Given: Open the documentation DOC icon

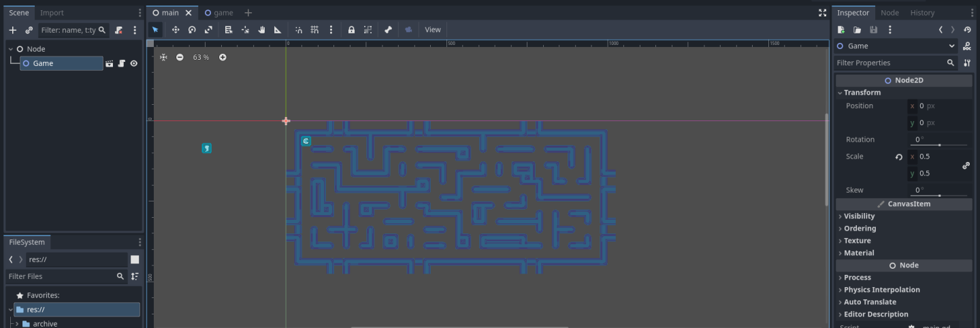Looking at the screenshot, I should 967,46.
